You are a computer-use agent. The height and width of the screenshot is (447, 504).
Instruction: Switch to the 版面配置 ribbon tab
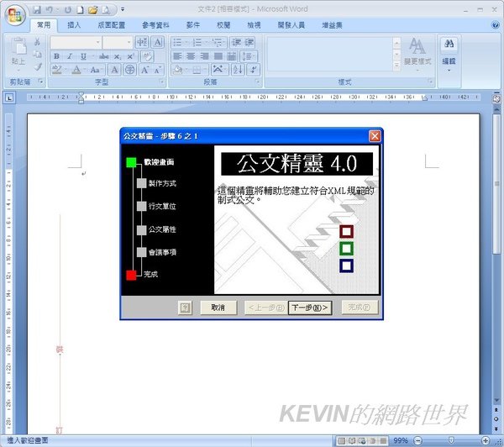[x=111, y=25]
